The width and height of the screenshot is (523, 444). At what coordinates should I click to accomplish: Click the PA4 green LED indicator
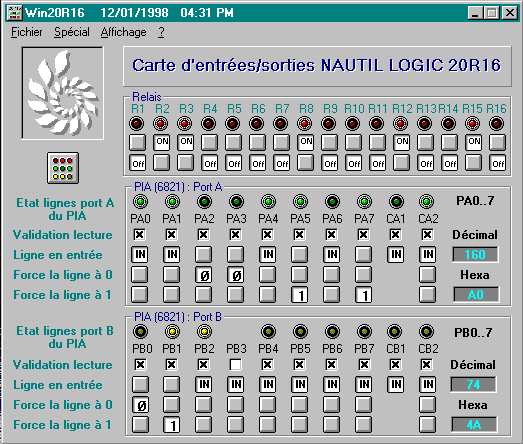[x=269, y=201]
